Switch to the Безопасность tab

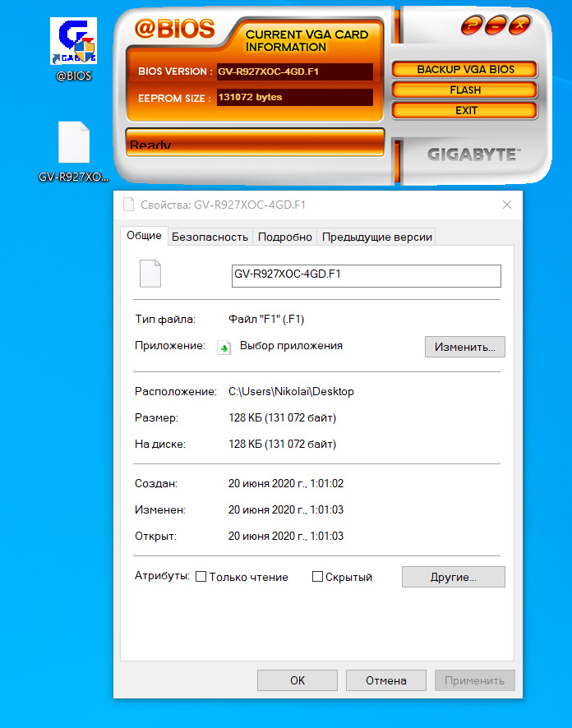pos(210,237)
